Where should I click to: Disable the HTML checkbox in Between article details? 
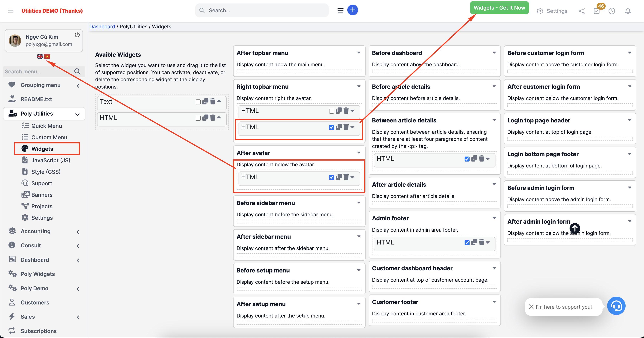point(467,159)
